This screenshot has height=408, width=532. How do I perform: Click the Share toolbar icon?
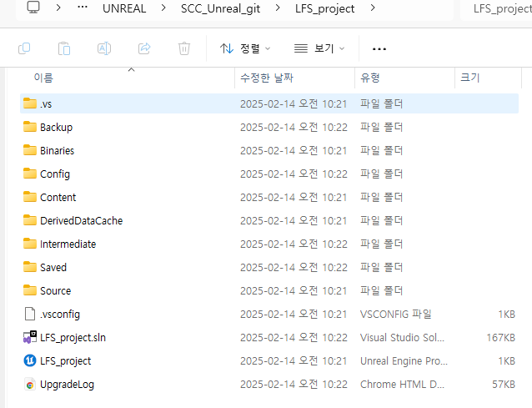pyautogui.click(x=144, y=48)
